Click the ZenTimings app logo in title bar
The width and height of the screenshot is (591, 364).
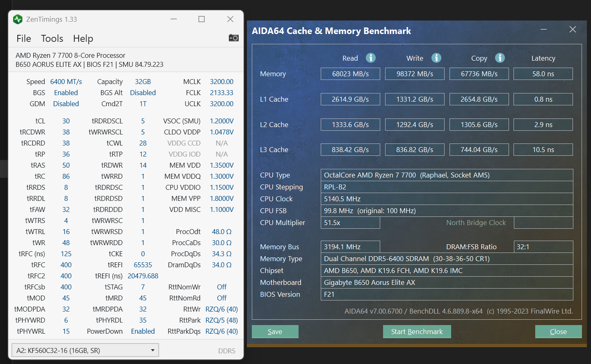click(18, 19)
